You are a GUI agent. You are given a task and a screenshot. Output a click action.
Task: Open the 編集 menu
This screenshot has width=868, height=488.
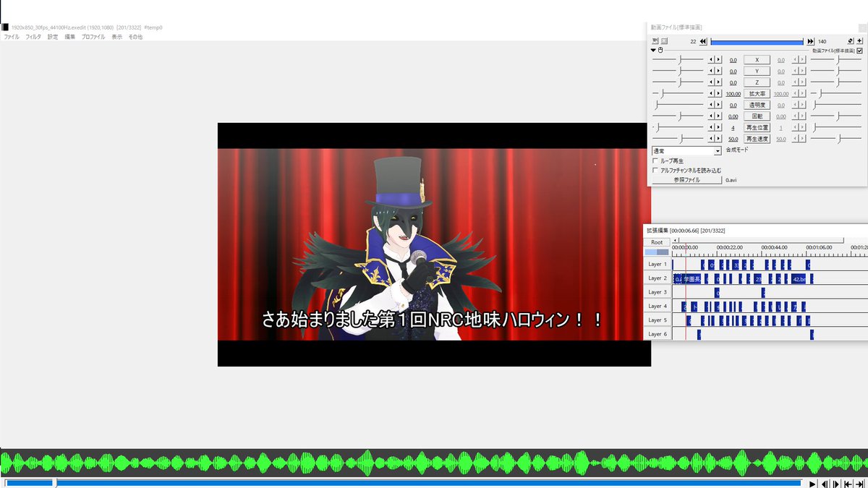tap(70, 37)
